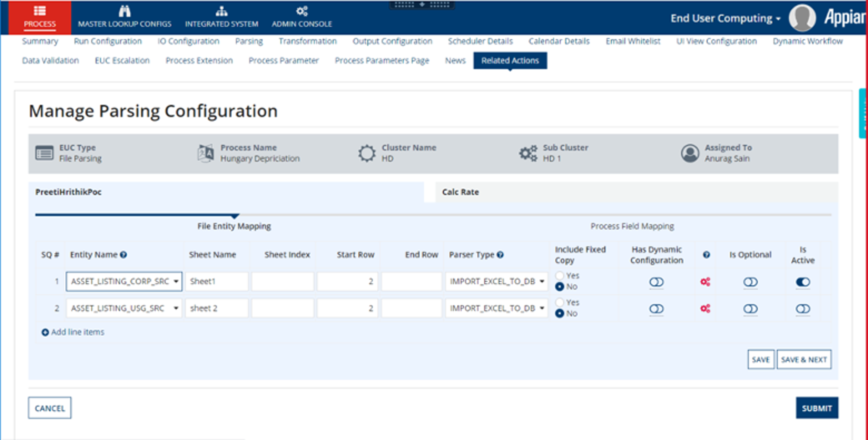The width and height of the screenshot is (868, 440).
Task: Select No for Include Fixed Copy row 2
Action: click(x=559, y=313)
